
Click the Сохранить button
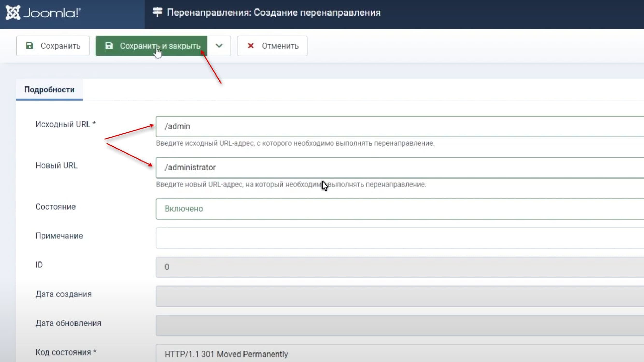[x=53, y=46]
